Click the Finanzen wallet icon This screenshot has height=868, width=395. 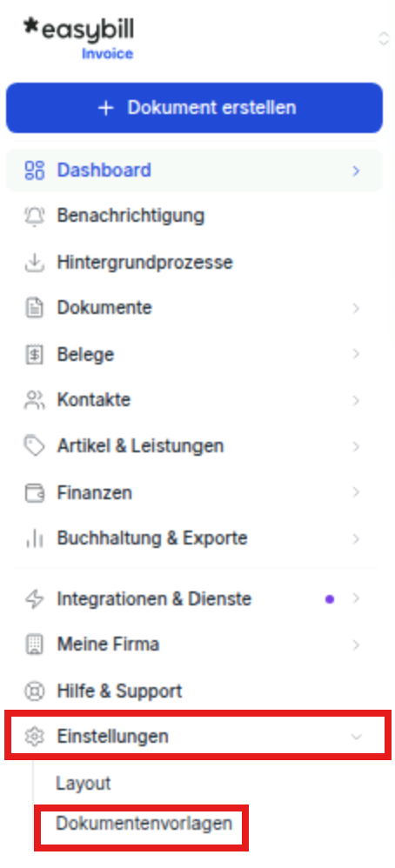click(x=34, y=492)
